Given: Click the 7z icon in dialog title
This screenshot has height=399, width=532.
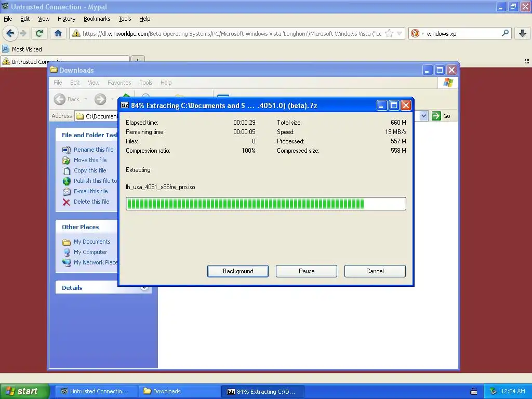Looking at the screenshot, I should (125, 105).
